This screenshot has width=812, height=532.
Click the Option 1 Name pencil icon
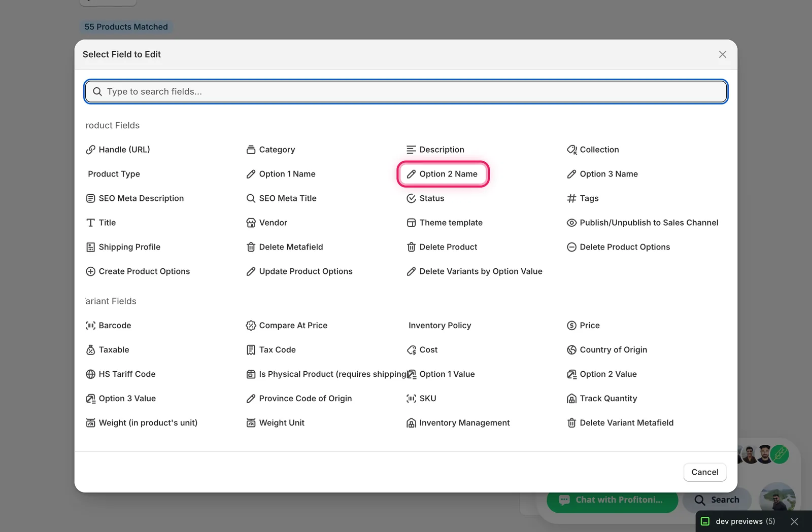[251, 174]
